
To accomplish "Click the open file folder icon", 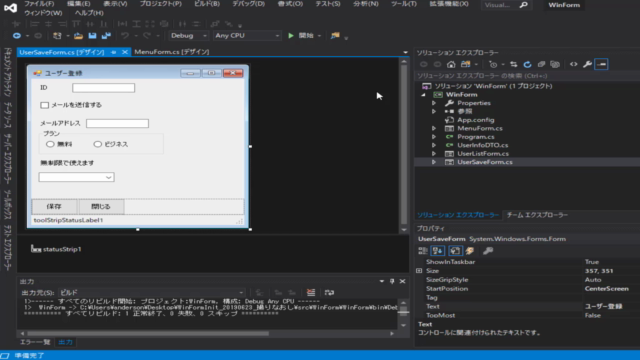I will [78, 36].
